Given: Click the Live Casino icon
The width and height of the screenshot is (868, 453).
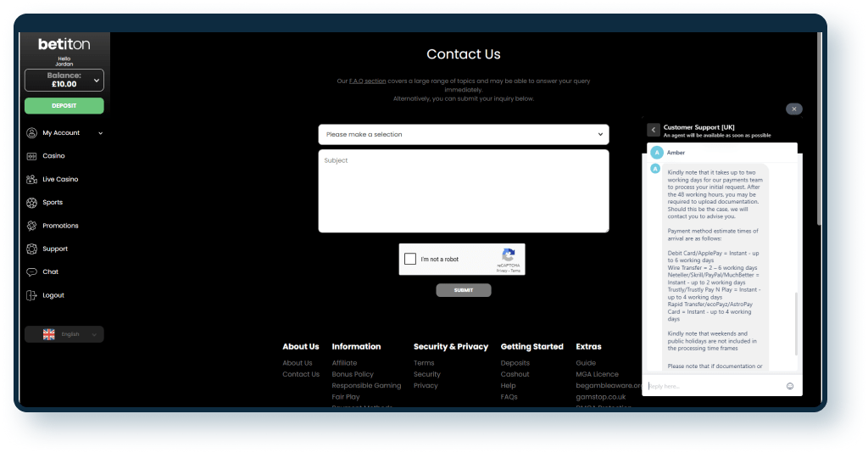Looking at the screenshot, I should (32, 180).
